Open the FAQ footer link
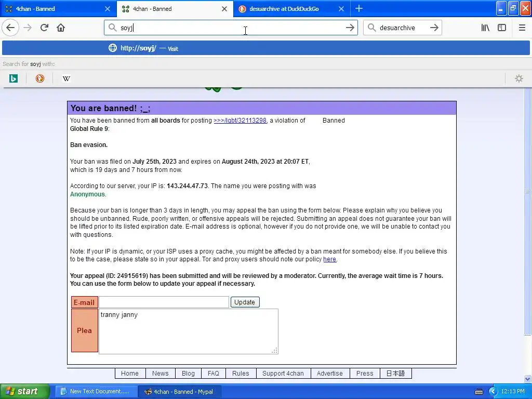Screen dimensions: 532x399 [214, 373]
